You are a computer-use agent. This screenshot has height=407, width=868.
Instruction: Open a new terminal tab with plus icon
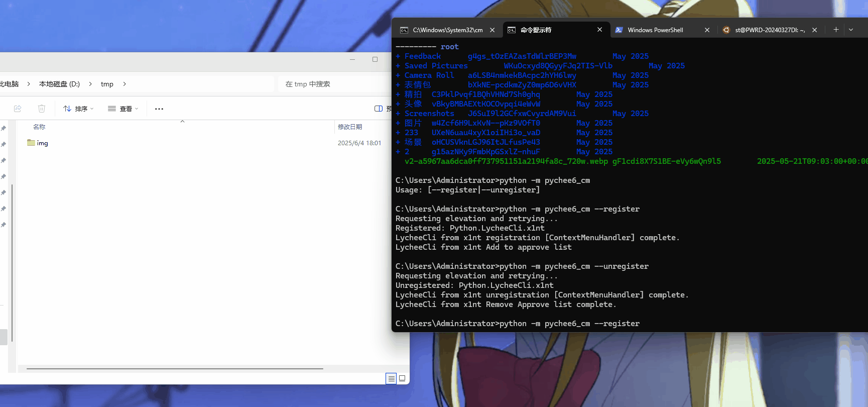tap(836, 30)
